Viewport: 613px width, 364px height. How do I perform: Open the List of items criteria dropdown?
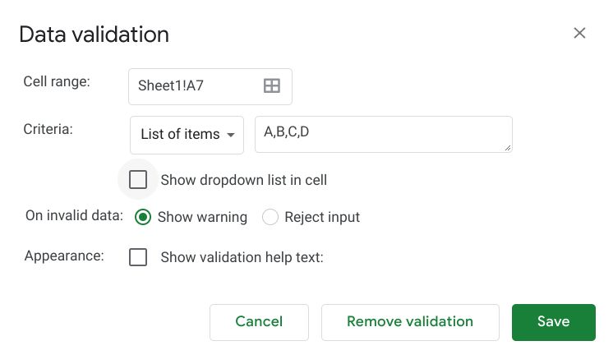187,135
